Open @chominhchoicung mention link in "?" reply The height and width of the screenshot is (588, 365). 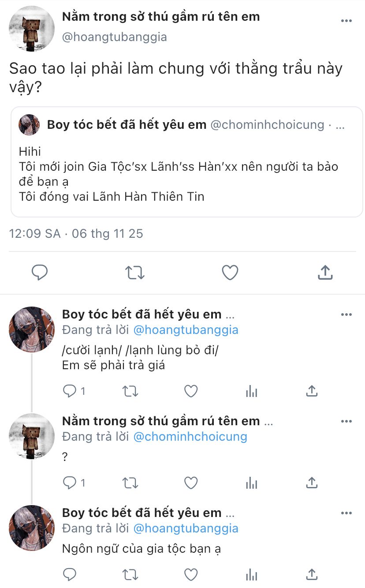pos(190,437)
